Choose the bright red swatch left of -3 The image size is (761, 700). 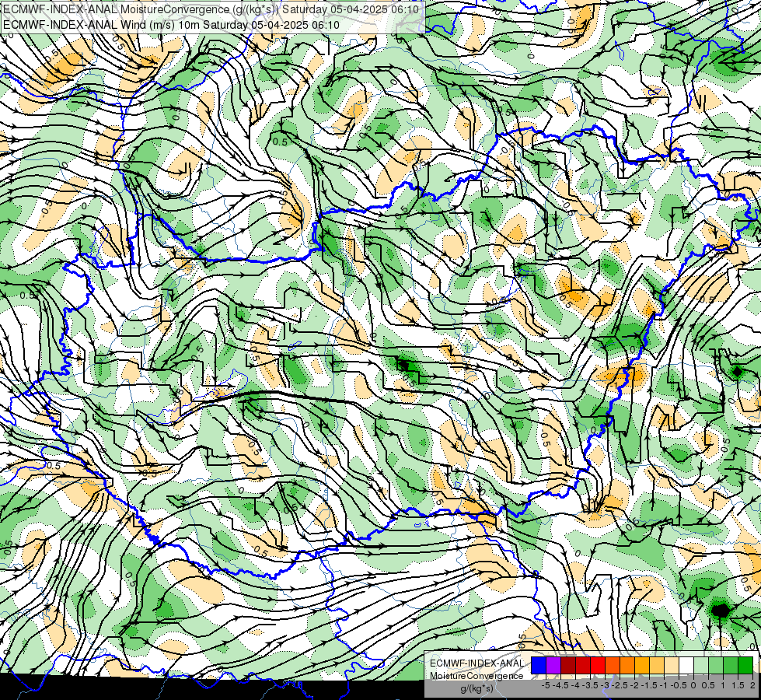[x=598, y=665]
